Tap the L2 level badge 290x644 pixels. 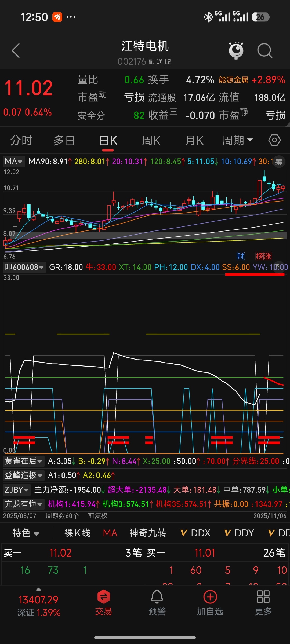click(168, 62)
